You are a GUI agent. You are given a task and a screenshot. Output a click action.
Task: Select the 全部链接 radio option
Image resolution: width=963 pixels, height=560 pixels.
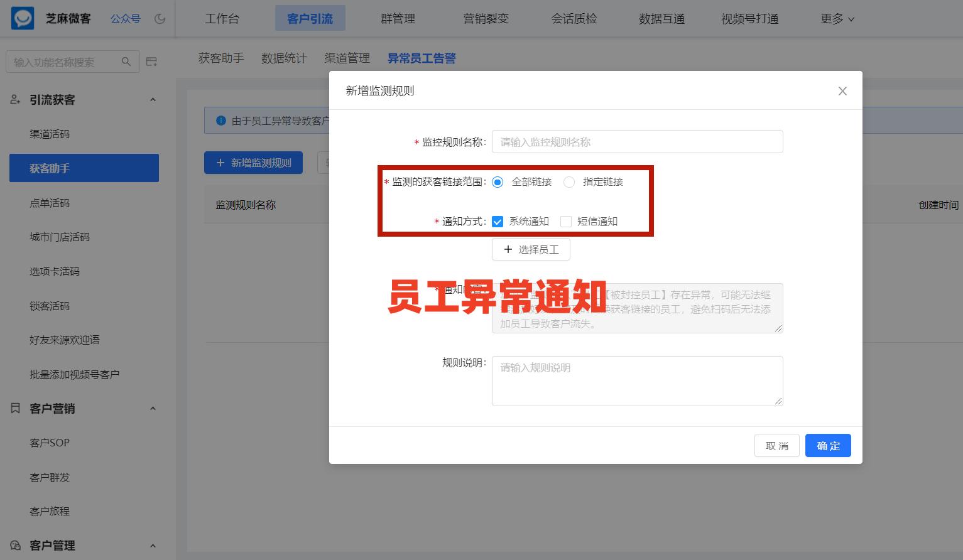[x=498, y=182]
